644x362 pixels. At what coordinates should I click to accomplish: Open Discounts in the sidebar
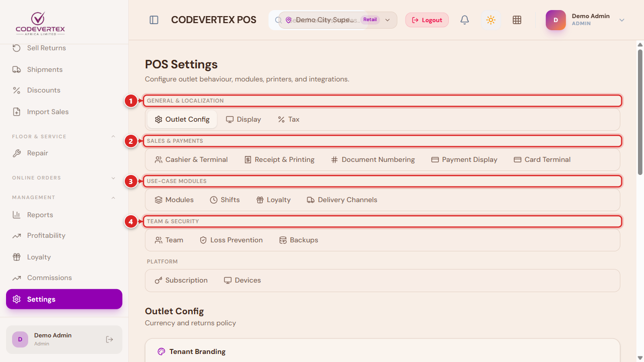click(64, 90)
